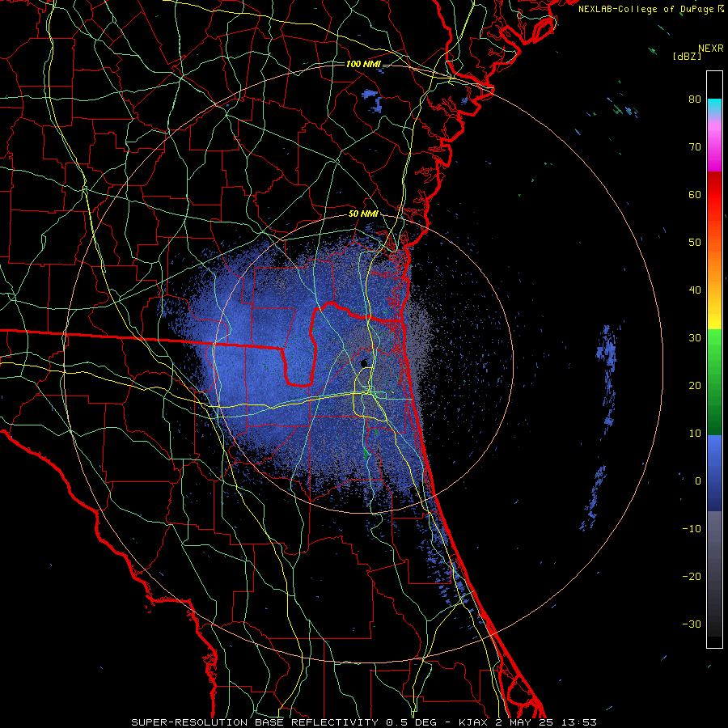Click the [dBZ] units label
This screenshot has height=728, width=728.
(687, 56)
